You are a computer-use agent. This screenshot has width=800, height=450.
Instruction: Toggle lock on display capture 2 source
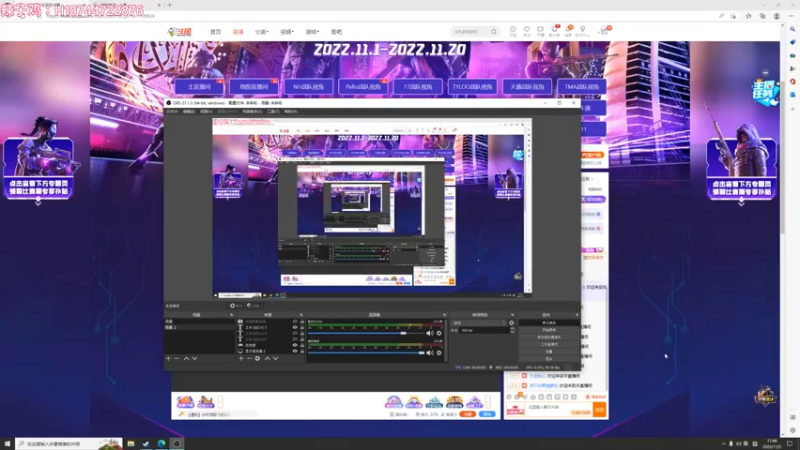click(x=302, y=351)
